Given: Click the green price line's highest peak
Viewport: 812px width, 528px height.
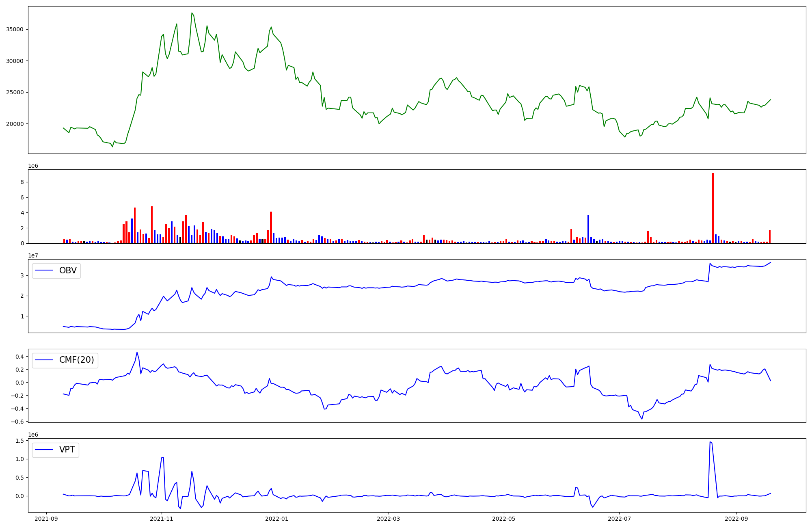Looking at the screenshot, I should pyautogui.click(x=192, y=13).
